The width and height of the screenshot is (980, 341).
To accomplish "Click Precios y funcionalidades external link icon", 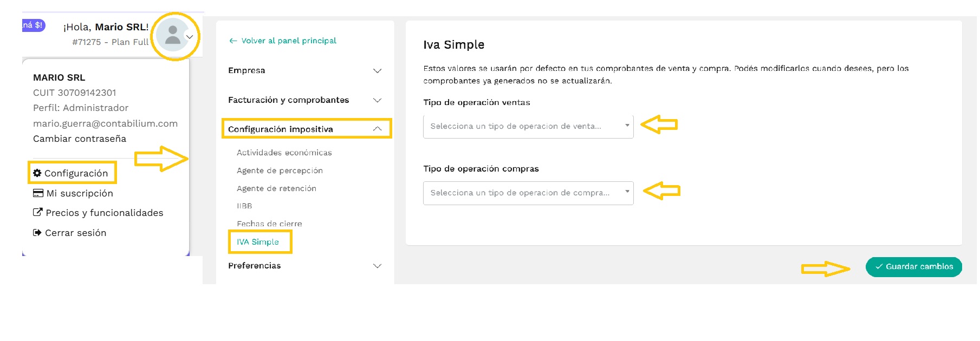I will click(37, 212).
